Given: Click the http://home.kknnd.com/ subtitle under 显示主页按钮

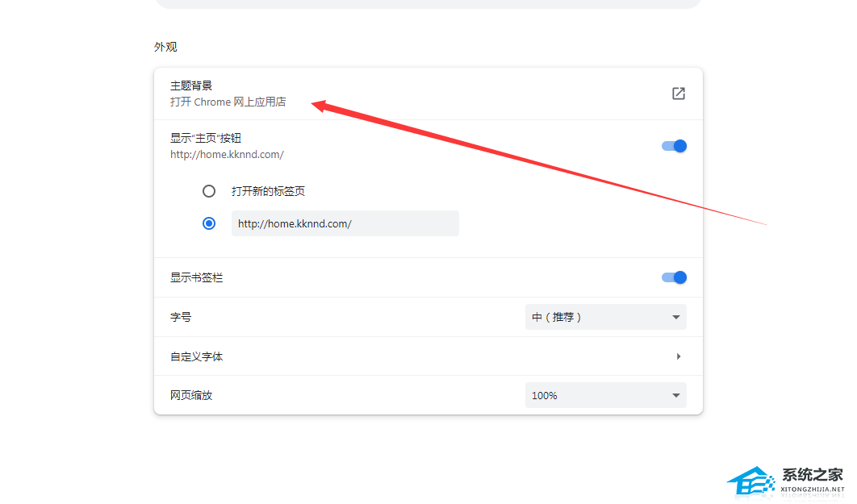Looking at the screenshot, I should click(x=227, y=155).
